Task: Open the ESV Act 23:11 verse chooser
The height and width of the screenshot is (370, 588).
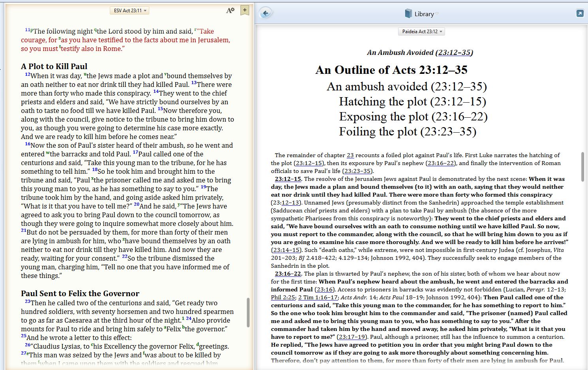Action: [x=130, y=11]
